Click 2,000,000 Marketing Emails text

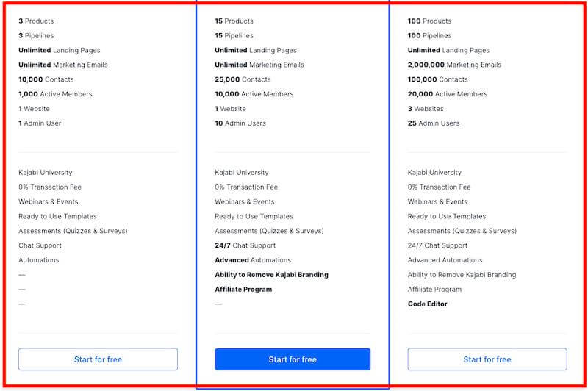(x=454, y=65)
